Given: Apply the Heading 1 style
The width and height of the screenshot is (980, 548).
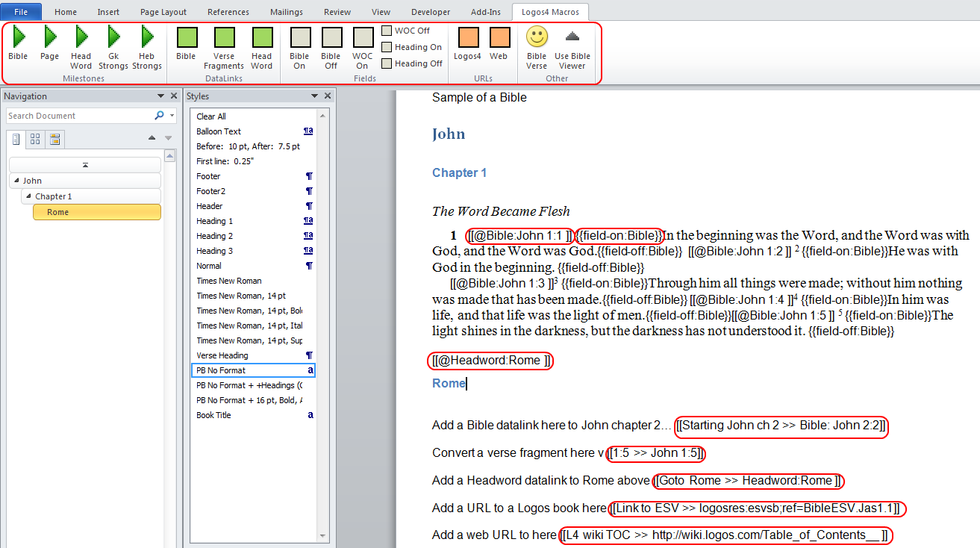Looking at the screenshot, I should [254, 221].
